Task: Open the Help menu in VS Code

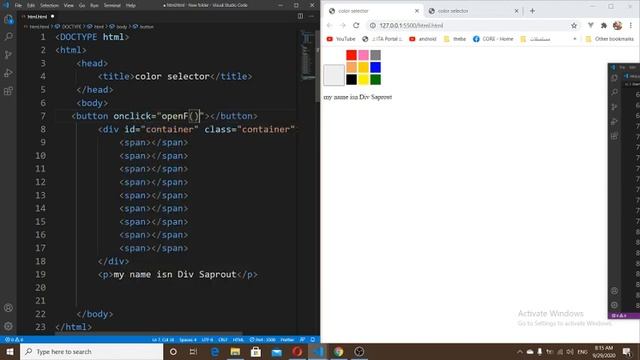Action: (x=131, y=5)
